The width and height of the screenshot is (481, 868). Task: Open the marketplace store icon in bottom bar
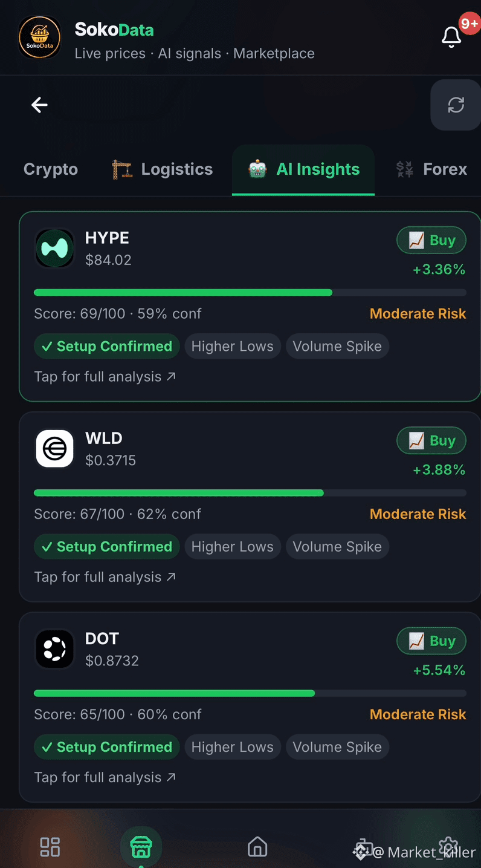141,846
